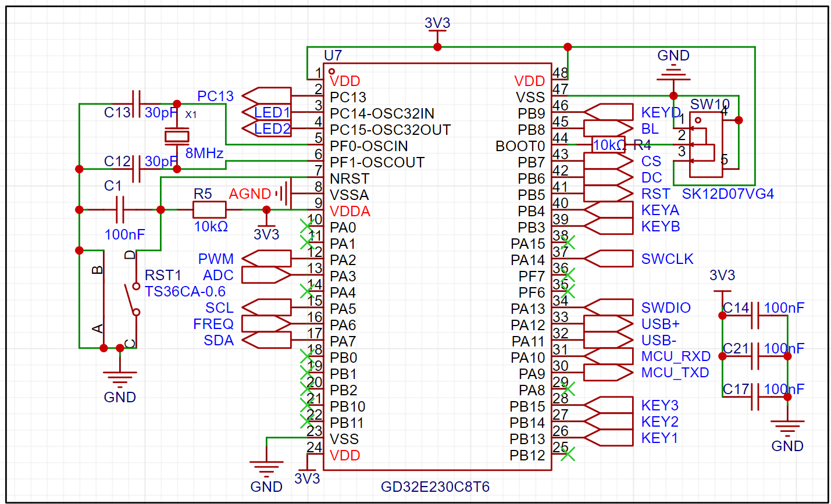Click the C1 capacitor symbol
This screenshot has height=504, width=831.
pyautogui.click(x=120, y=209)
